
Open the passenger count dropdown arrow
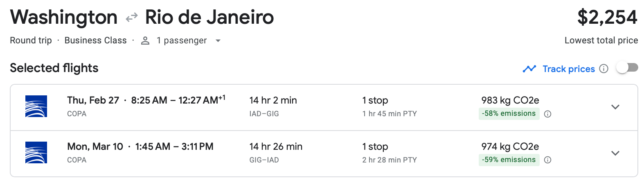click(218, 41)
